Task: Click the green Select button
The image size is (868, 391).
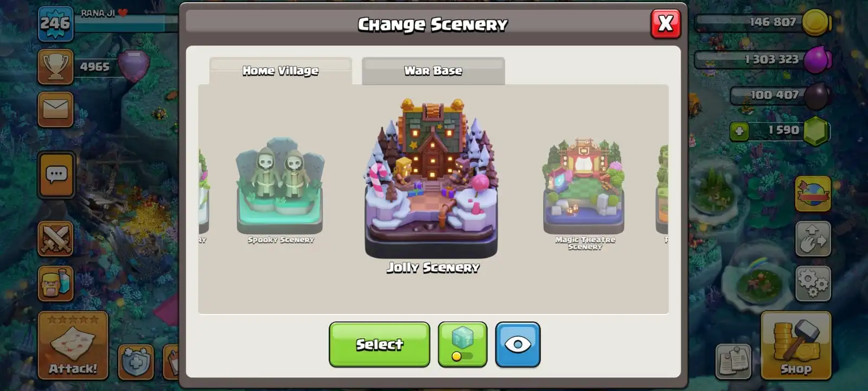Action: (379, 345)
